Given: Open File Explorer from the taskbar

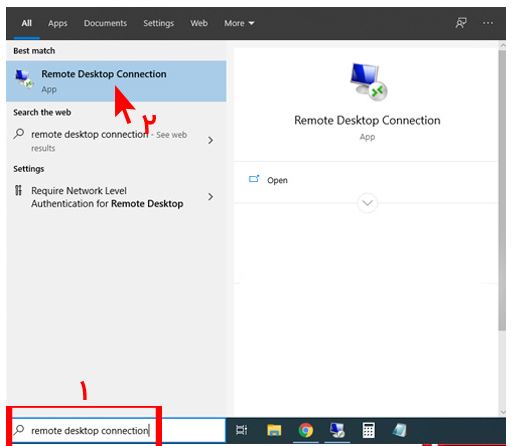Looking at the screenshot, I should [274, 430].
